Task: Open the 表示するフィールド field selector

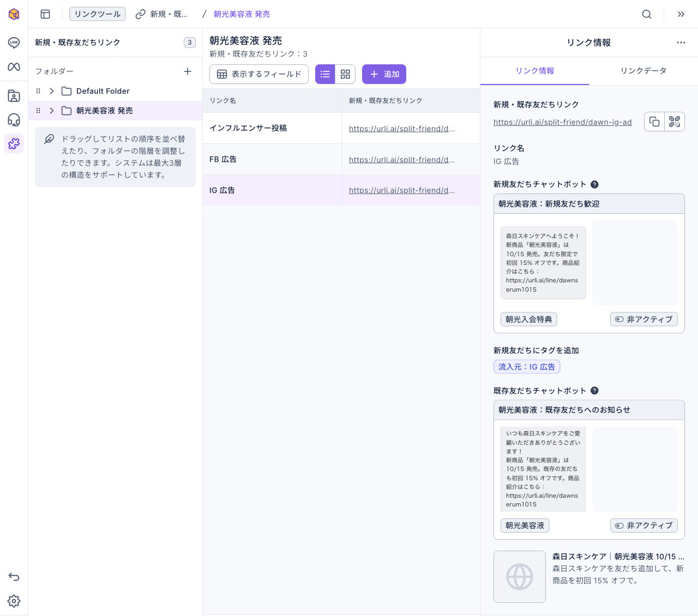Action: click(x=259, y=74)
